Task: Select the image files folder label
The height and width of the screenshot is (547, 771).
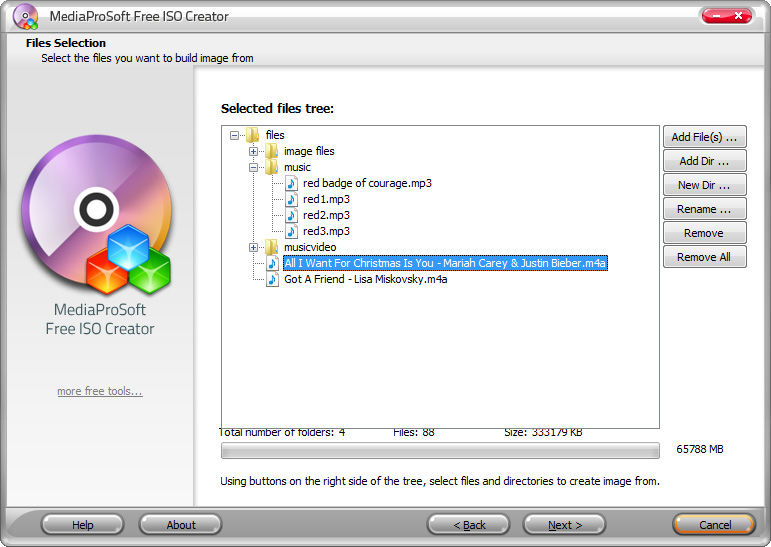Action: pyautogui.click(x=309, y=151)
